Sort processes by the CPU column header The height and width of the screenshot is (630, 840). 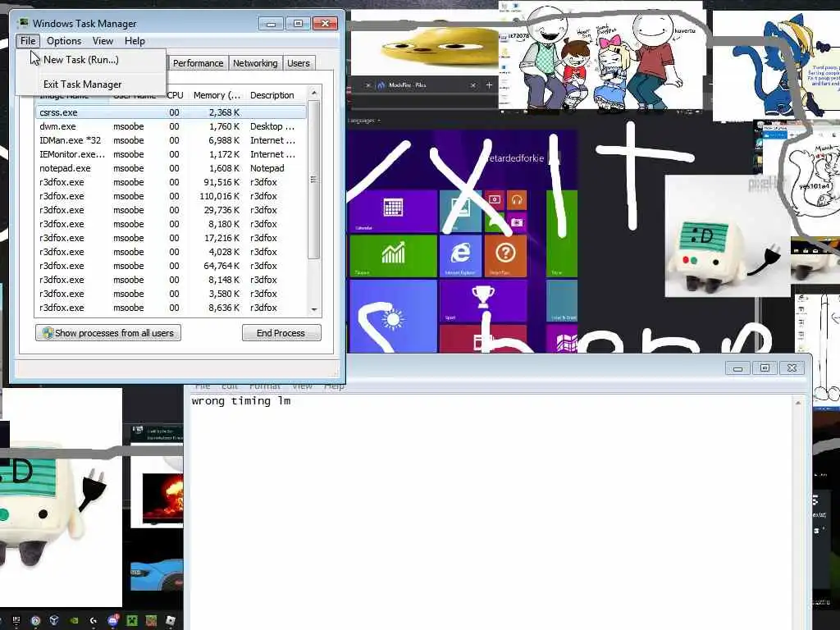[x=176, y=95]
